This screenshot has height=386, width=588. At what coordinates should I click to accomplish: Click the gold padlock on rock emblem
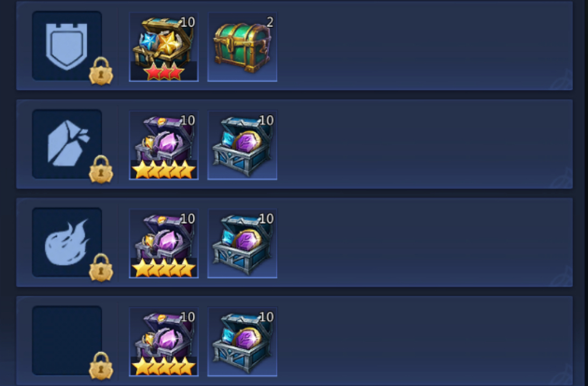(101, 169)
